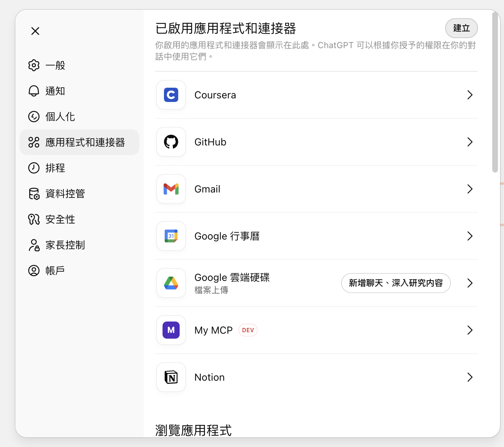Click the purple My MCP icon
The width and height of the screenshot is (504, 447).
click(171, 330)
